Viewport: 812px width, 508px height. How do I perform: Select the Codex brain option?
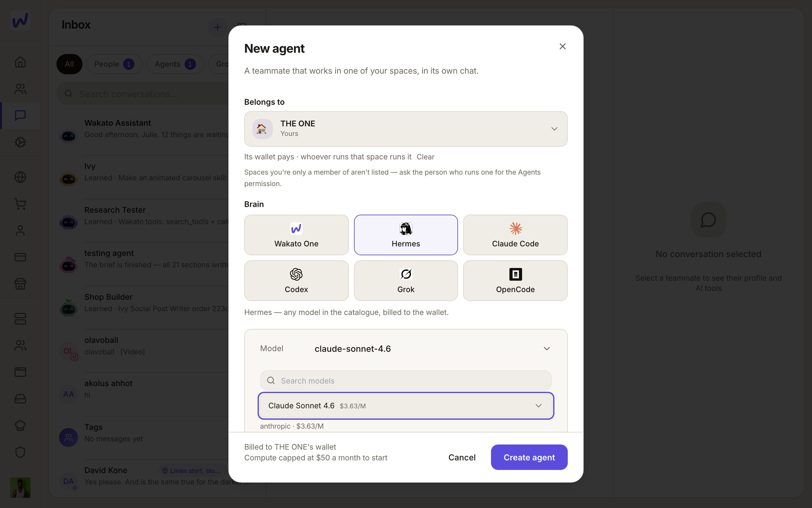click(296, 281)
